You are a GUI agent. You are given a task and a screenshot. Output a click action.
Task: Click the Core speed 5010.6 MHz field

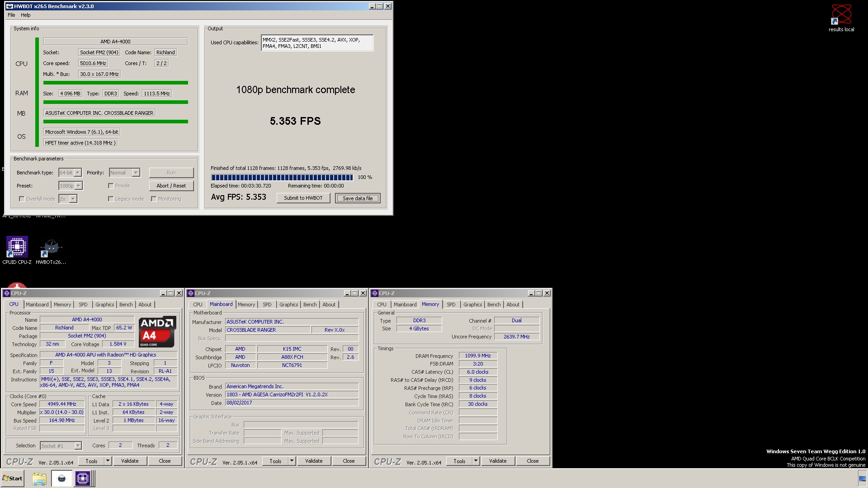click(93, 63)
